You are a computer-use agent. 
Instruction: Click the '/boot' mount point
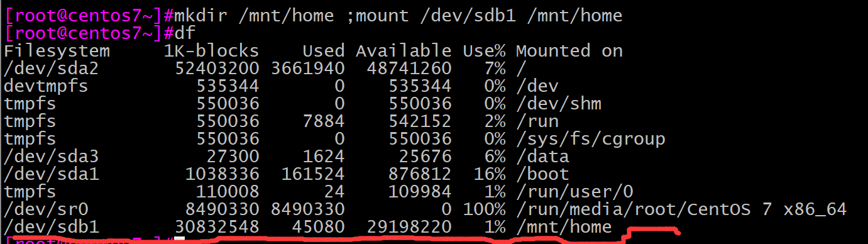542,174
